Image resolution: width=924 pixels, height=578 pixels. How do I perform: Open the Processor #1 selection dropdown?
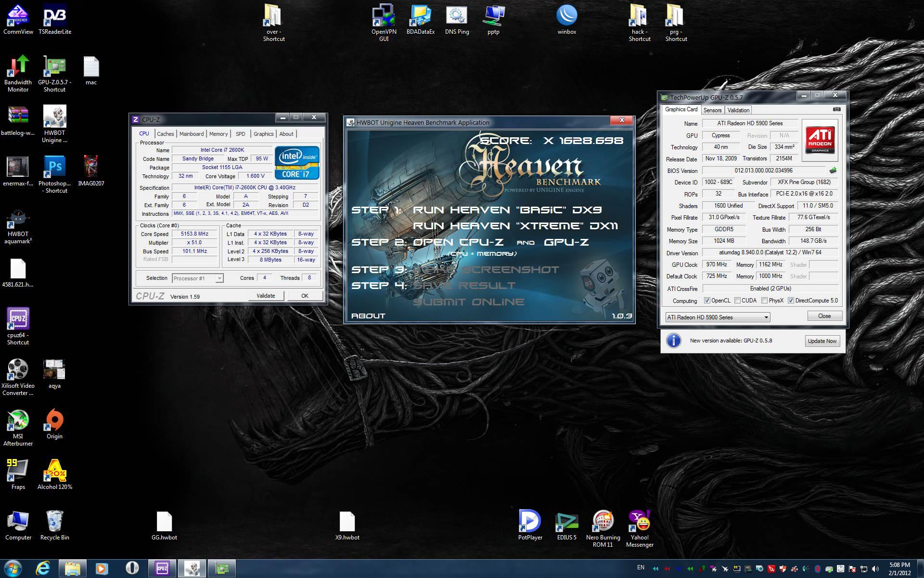(x=197, y=278)
